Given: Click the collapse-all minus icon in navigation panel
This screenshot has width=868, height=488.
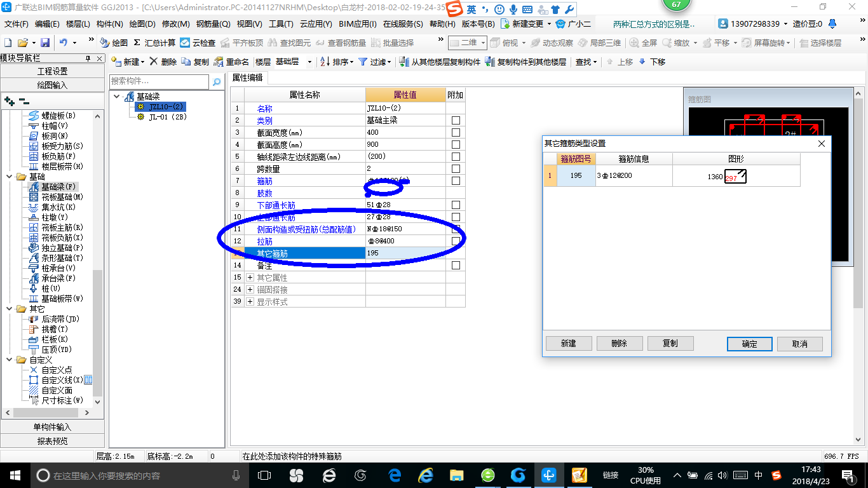Looking at the screenshot, I should point(24,100).
